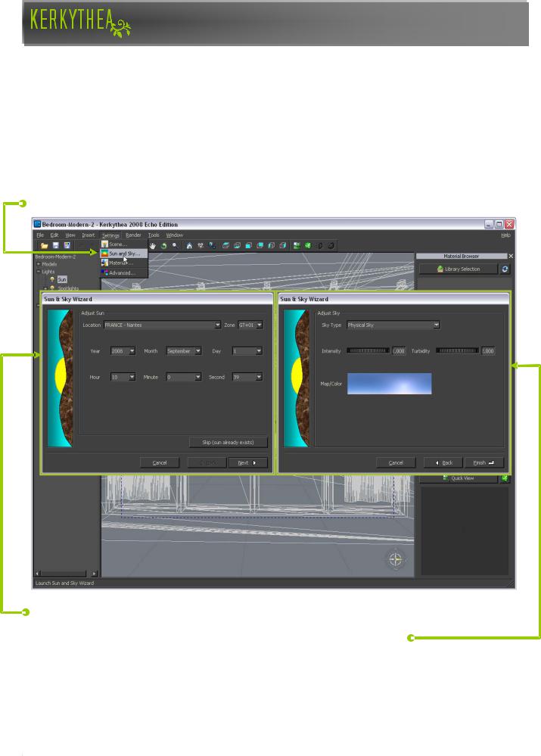Click the toolbar icon right of Home
This screenshot has height=756, width=541.
(201, 246)
